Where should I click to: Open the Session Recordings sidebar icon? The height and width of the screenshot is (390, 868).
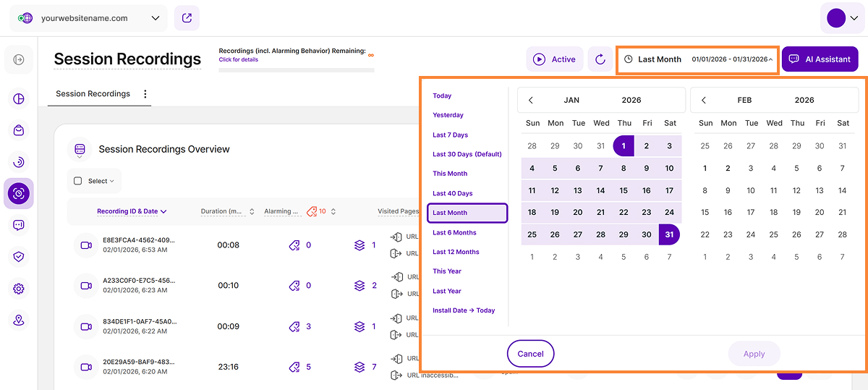point(19,193)
